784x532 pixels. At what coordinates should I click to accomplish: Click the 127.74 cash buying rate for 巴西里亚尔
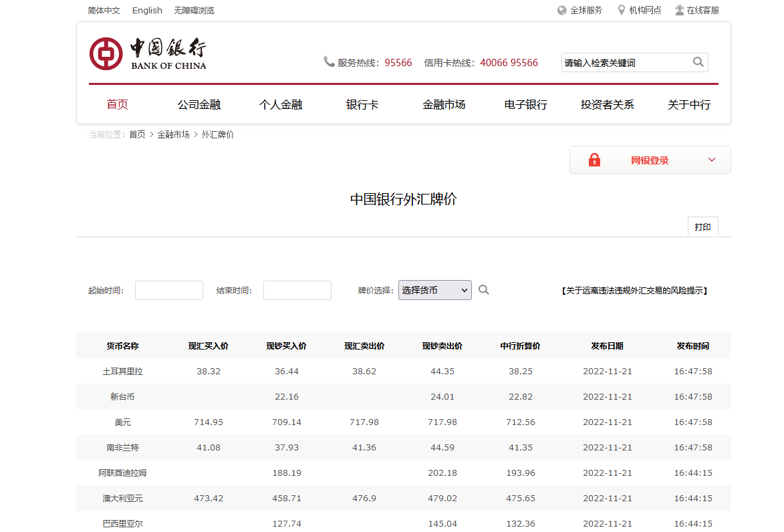coord(287,524)
